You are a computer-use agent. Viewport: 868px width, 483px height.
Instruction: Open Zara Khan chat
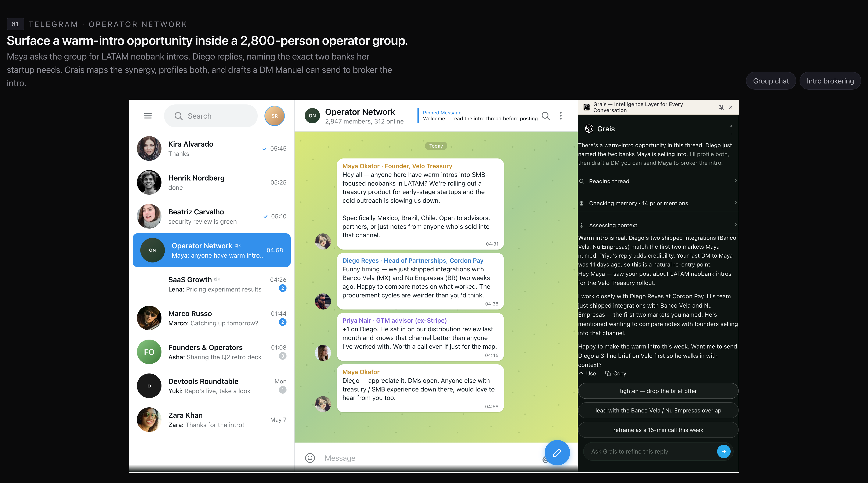coord(212,420)
